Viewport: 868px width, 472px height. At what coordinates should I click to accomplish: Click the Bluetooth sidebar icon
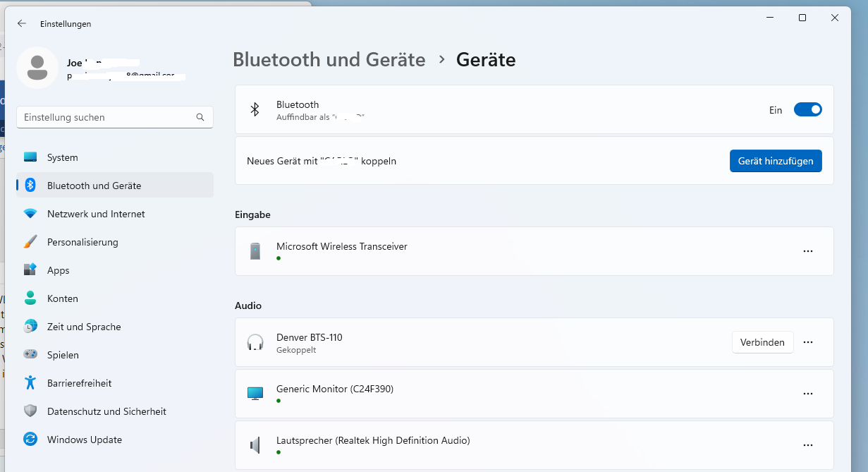click(30, 186)
